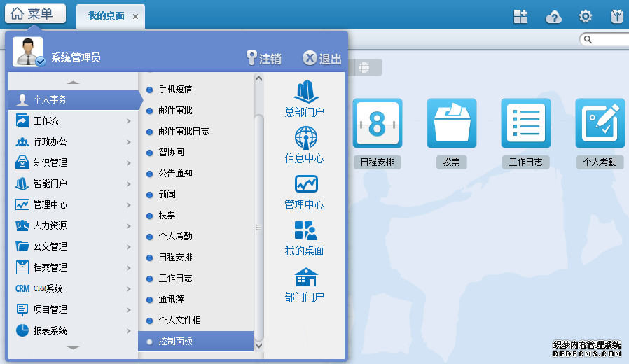Click the 人力资源 icon
The height and width of the screenshot is (364, 629).
tap(22, 225)
